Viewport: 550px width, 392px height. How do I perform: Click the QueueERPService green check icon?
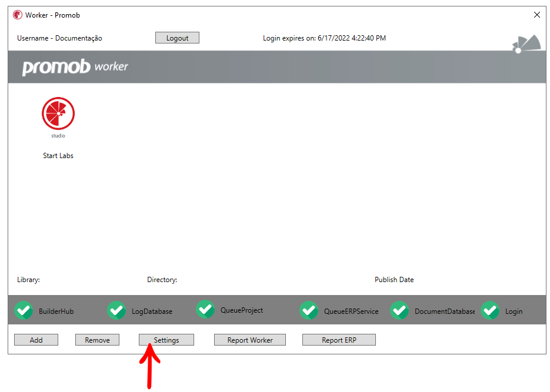click(x=309, y=310)
